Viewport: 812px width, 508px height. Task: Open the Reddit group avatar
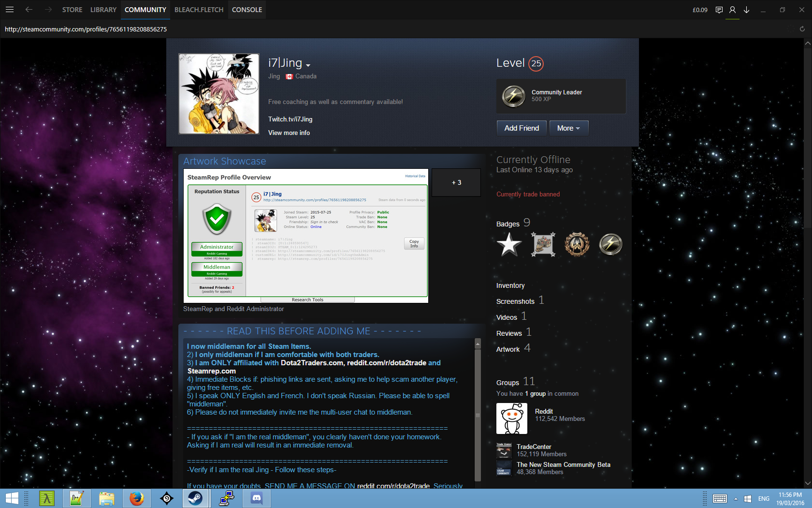[511, 418]
